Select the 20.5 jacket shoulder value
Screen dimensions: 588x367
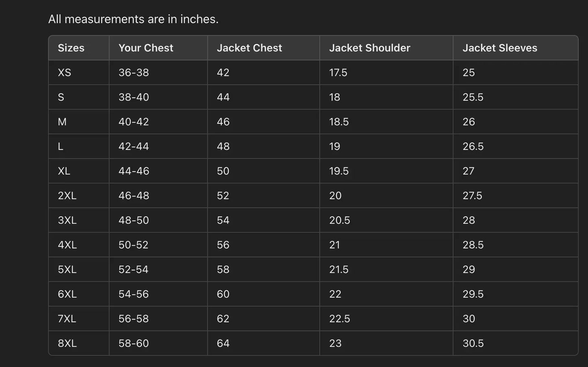point(339,220)
